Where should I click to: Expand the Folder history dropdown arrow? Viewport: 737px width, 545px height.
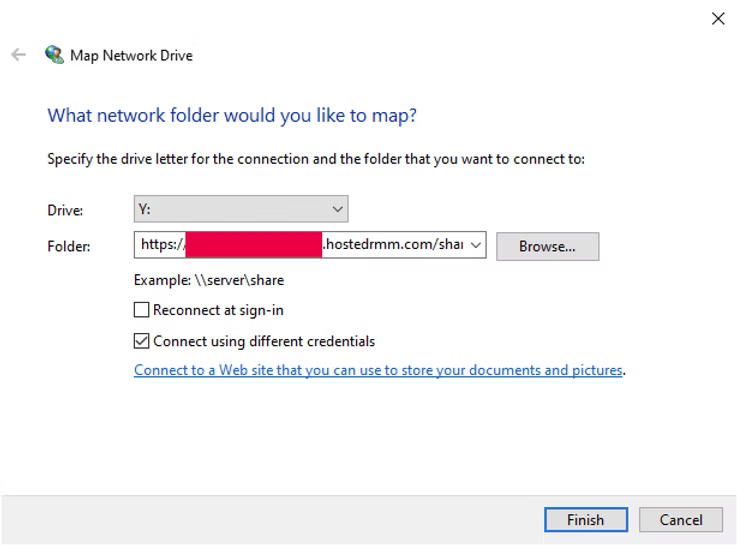point(476,245)
